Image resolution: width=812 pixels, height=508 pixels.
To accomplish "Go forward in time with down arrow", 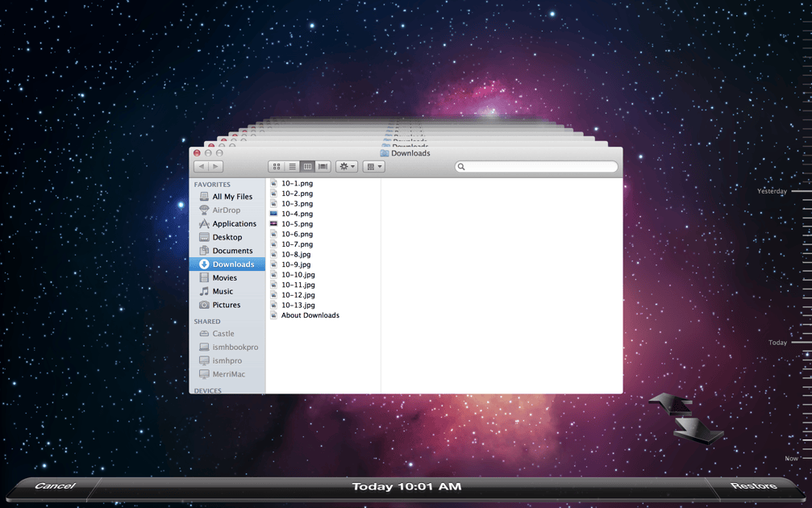I will coord(698,431).
